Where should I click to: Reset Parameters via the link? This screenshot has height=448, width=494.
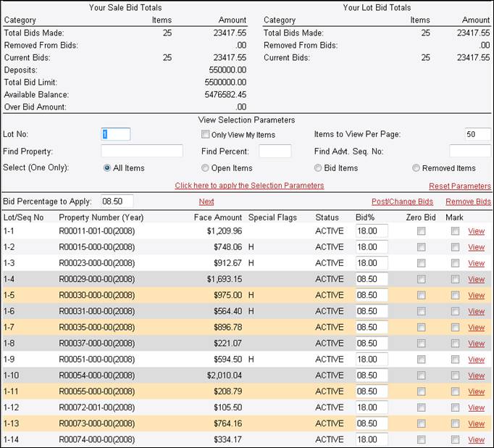[459, 186]
